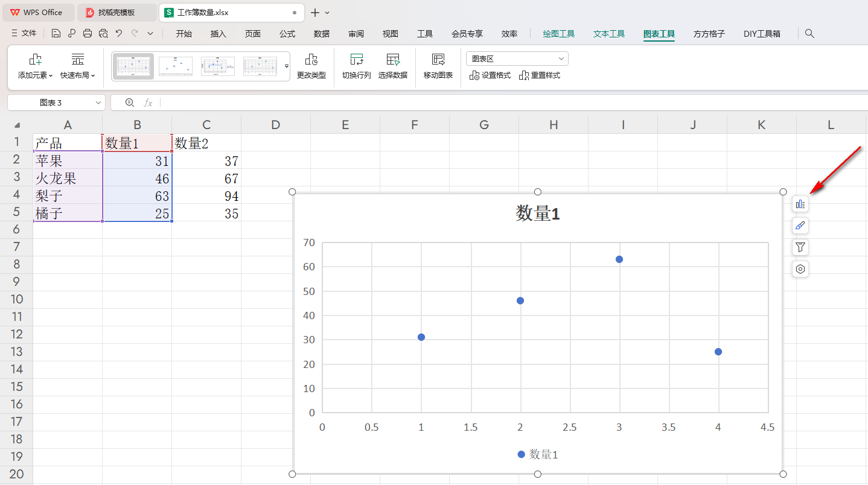868x485 pixels.
Task: Select the first chart style thumbnail
Action: pos(133,66)
